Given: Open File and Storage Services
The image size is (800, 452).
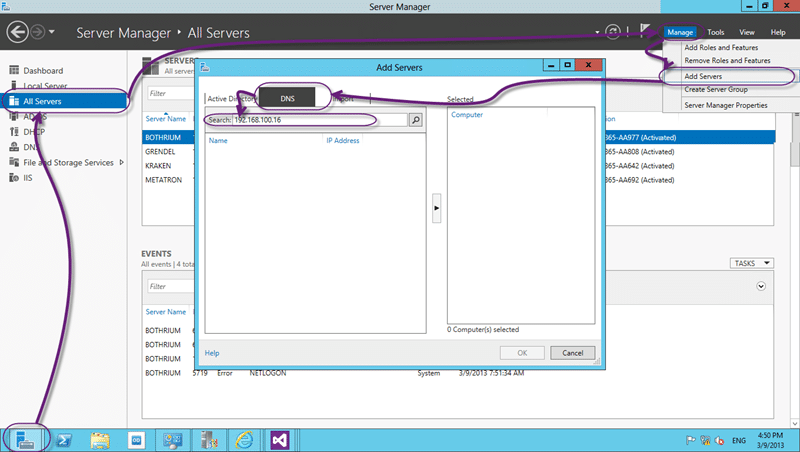Looking at the screenshot, I should click(68, 162).
